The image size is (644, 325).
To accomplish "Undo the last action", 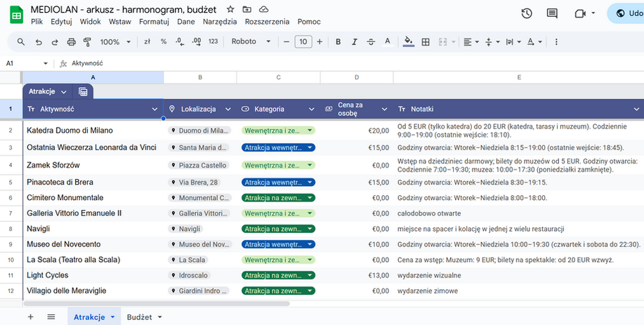I will [39, 42].
